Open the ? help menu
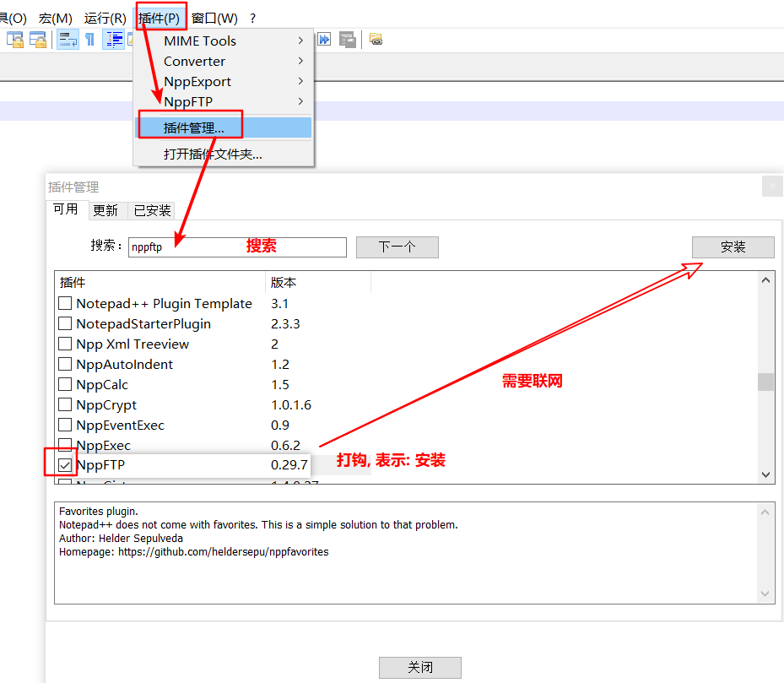 pos(253,19)
